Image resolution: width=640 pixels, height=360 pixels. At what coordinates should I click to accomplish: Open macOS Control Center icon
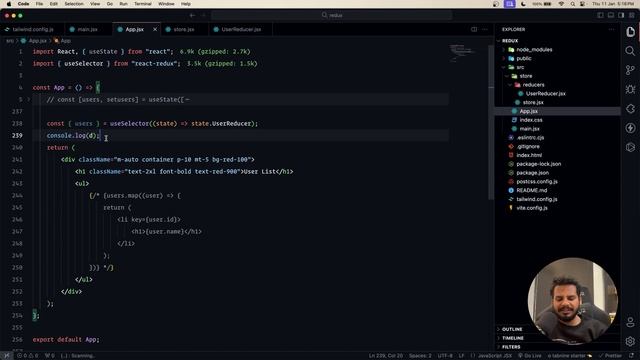(583, 4)
